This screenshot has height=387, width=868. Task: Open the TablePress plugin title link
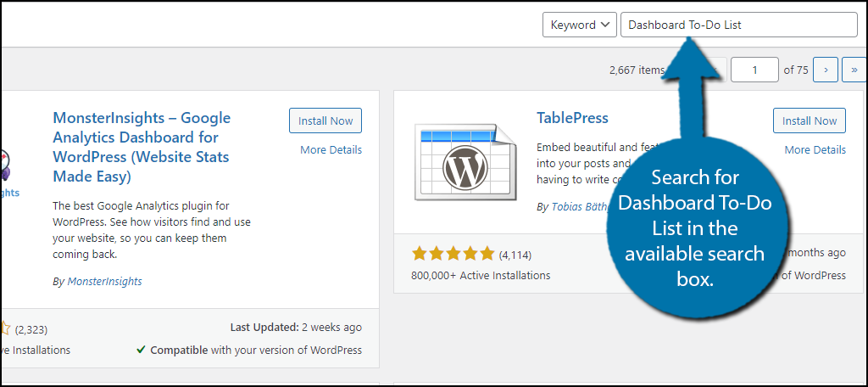(x=572, y=118)
